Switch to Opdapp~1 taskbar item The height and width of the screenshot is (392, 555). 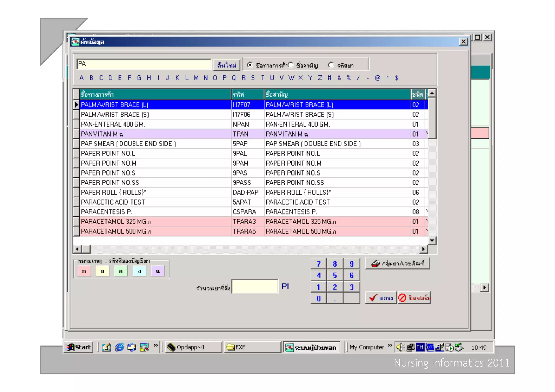tap(193, 347)
